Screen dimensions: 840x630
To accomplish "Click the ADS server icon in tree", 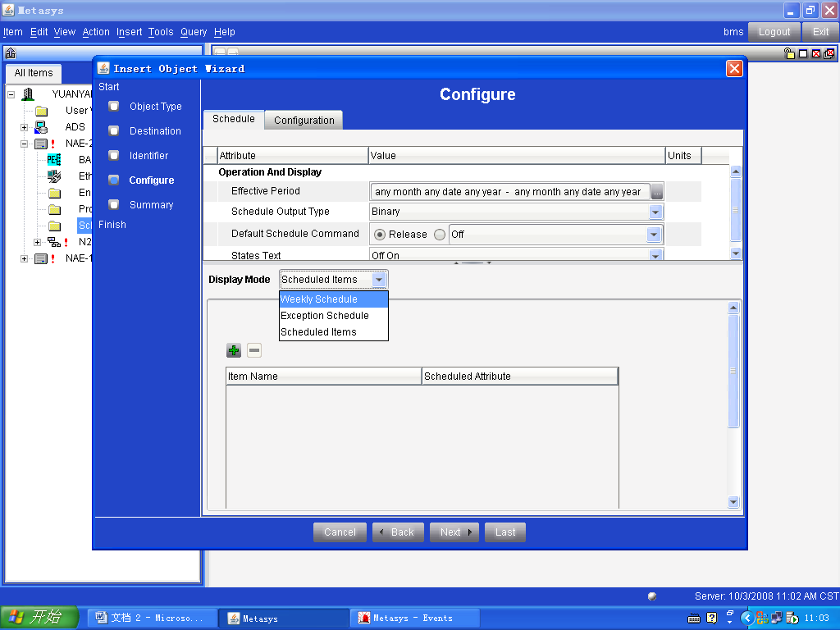I will click(41, 127).
